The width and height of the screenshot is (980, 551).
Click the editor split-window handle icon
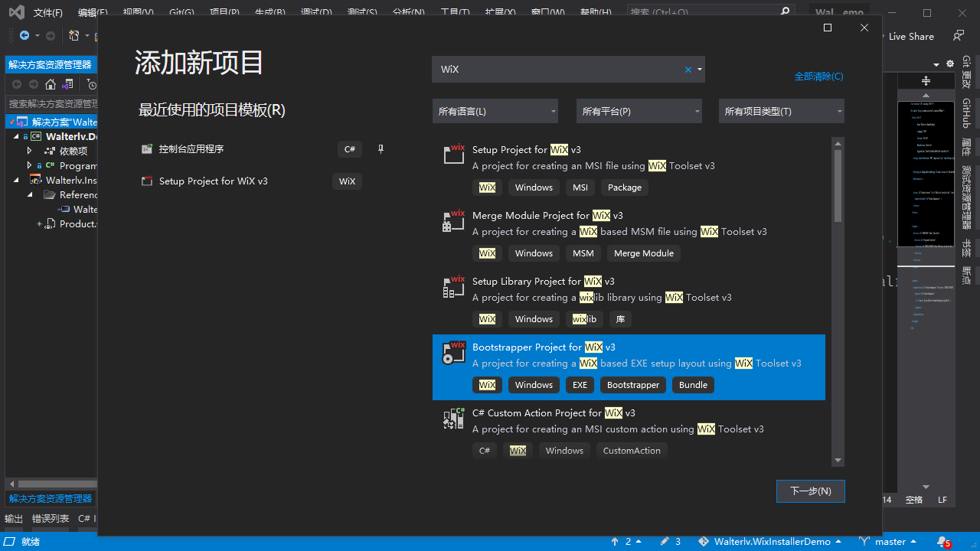coord(926,80)
